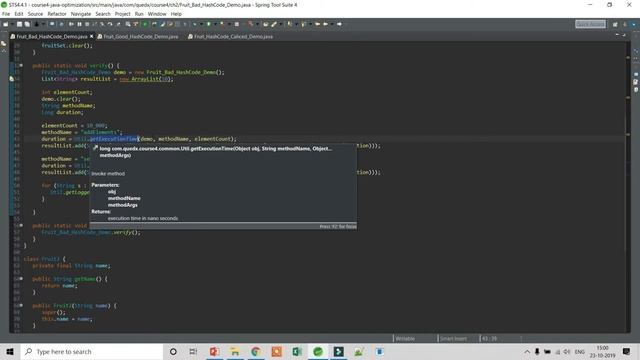Open the Navigate menu
Viewport: 640px width, 360px height.
point(81,14)
